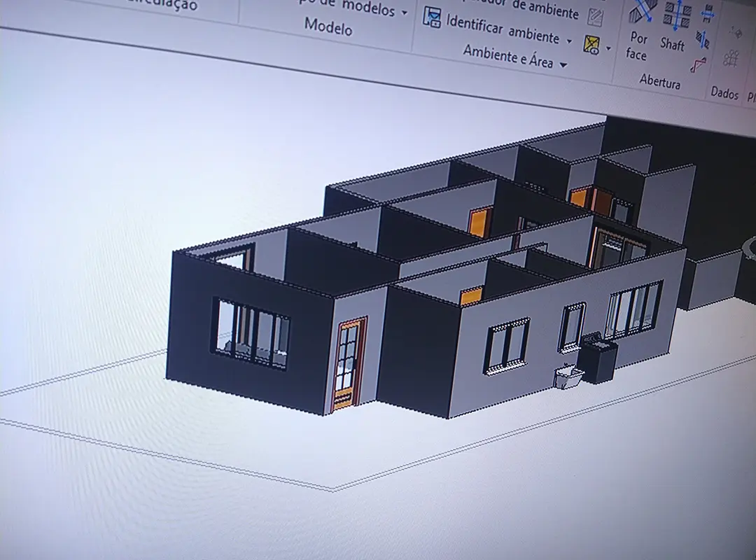Open the Grupo de modelos dropdown
This screenshot has height=560, width=756.
click(404, 13)
